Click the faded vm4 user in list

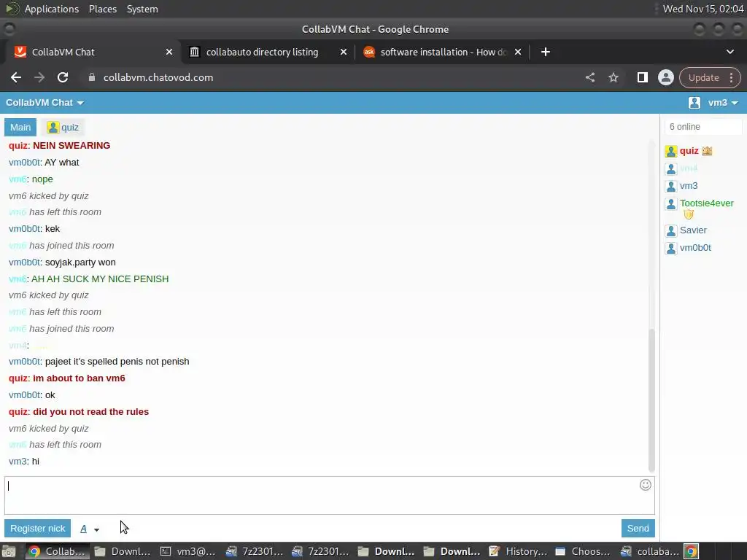(689, 168)
